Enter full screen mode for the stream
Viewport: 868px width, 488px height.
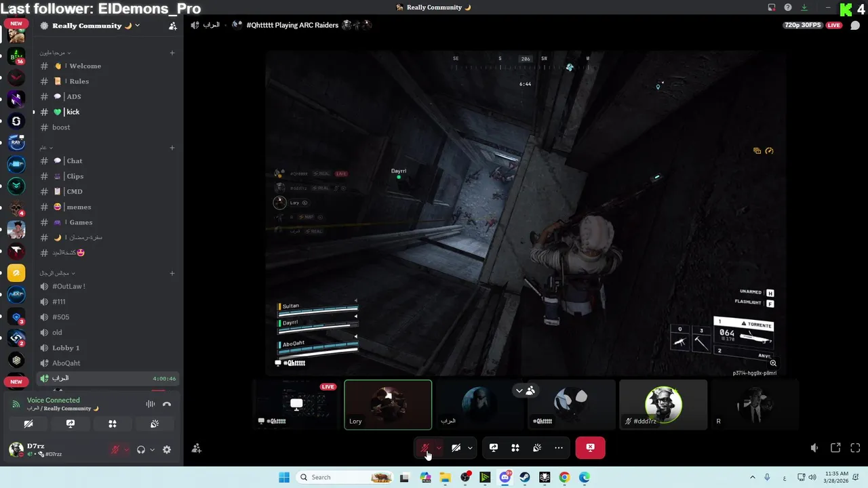[855, 448]
